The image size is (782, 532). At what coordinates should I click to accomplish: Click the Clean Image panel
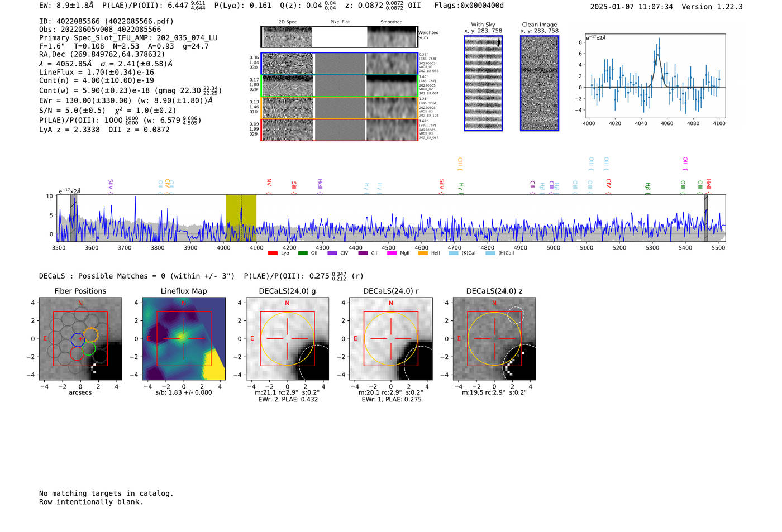click(x=540, y=83)
